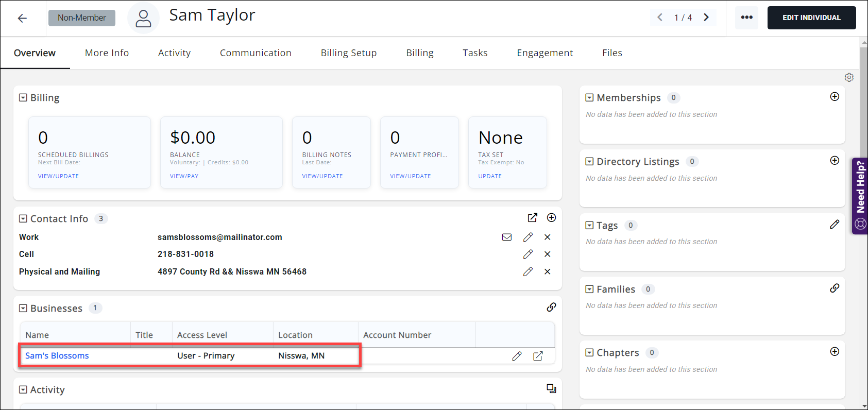The image size is (868, 410).
Task: Open the three-dot more options menu
Action: 746,18
